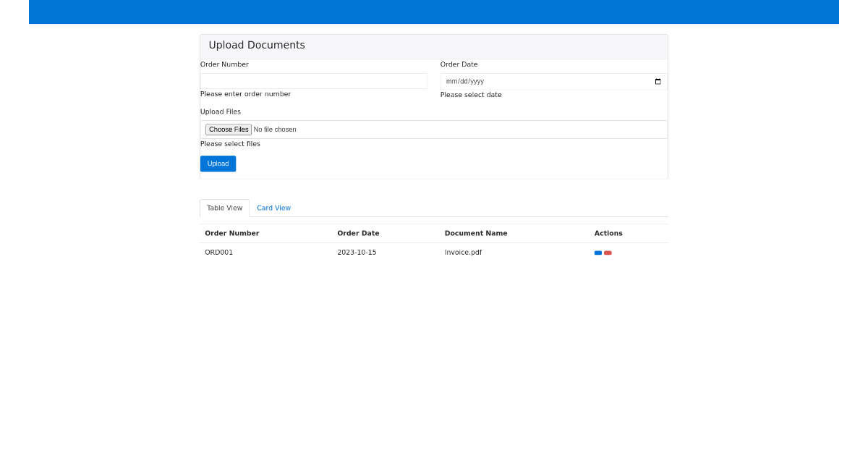Viewport: 868px width, 456px height.
Task: Click the Upload button
Action: point(218,163)
